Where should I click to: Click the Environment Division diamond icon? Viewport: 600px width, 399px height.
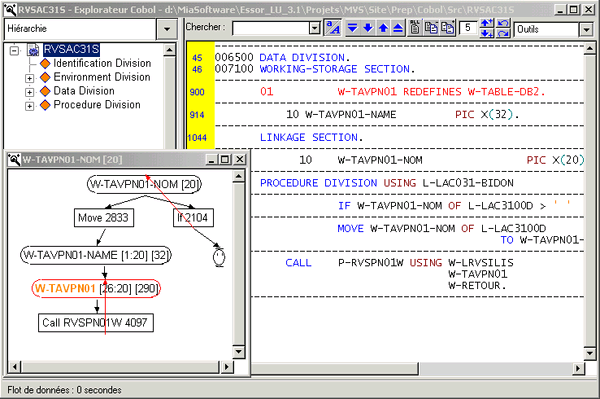click(x=45, y=77)
